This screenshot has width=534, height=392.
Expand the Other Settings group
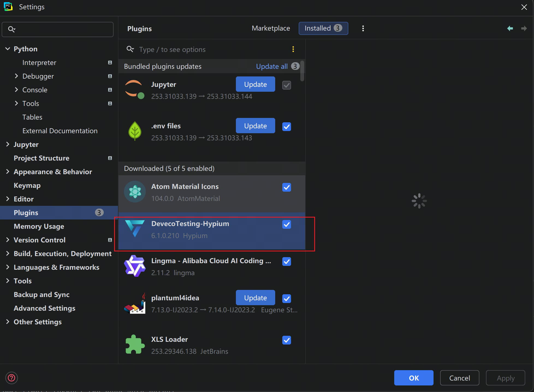[x=8, y=322]
